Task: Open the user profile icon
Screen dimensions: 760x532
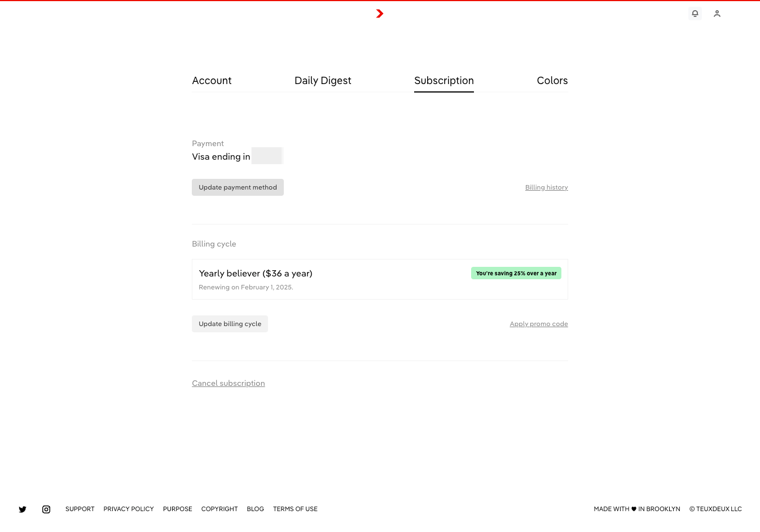Action: click(717, 14)
